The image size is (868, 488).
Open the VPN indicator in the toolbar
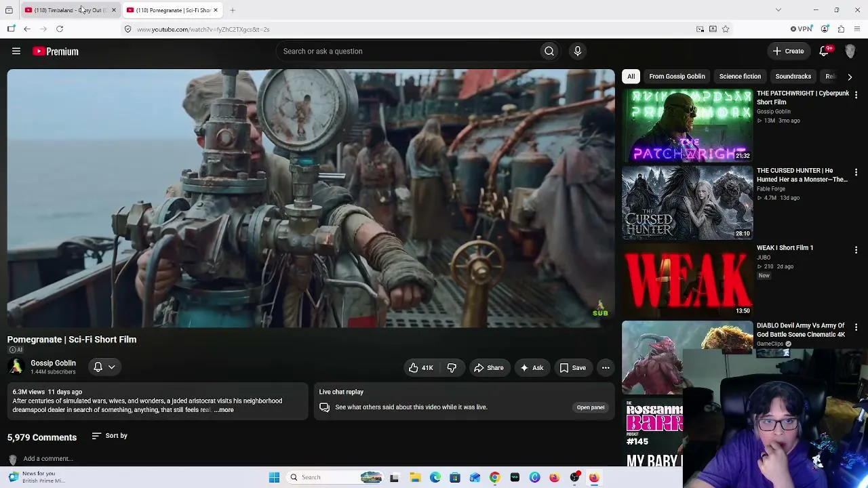point(802,29)
